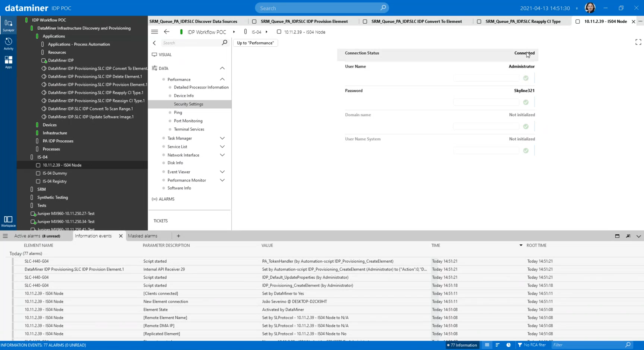Collapse the alarm console with chevron
This screenshot has width=644, height=350.
pos(639,236)
